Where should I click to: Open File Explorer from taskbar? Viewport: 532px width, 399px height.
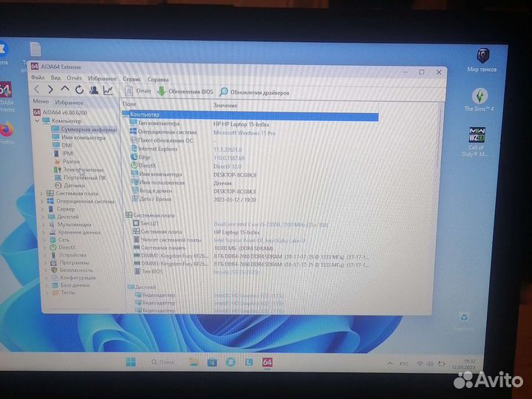click(x=194, y=362)
